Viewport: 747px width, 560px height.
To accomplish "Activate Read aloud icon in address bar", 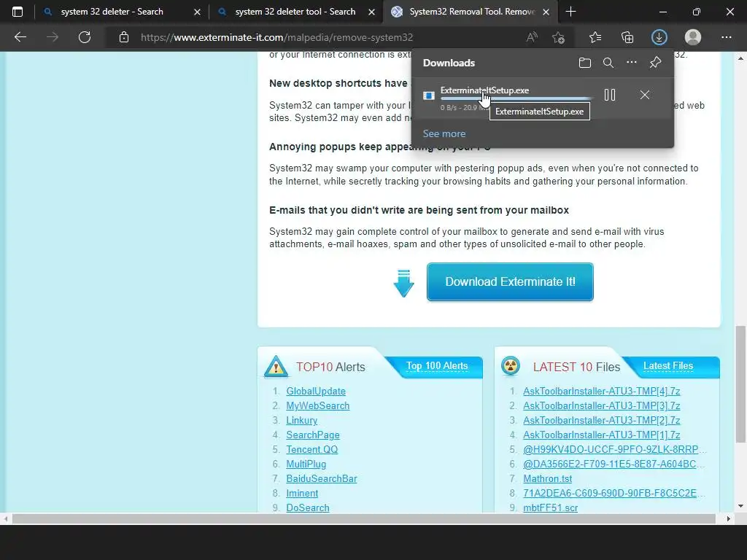I will 532,37.
